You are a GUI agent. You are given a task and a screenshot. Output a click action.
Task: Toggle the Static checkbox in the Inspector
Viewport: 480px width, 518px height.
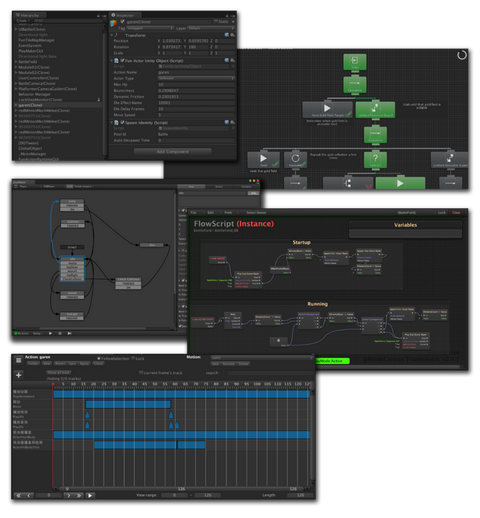tap(216, 21)
